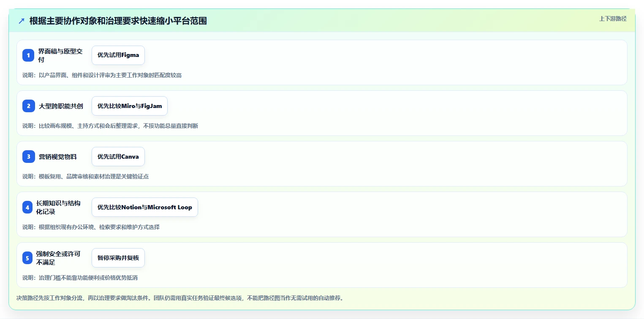644x319 pixels.
Task: Click the step 3 number badge
Action: coord(28,157)
